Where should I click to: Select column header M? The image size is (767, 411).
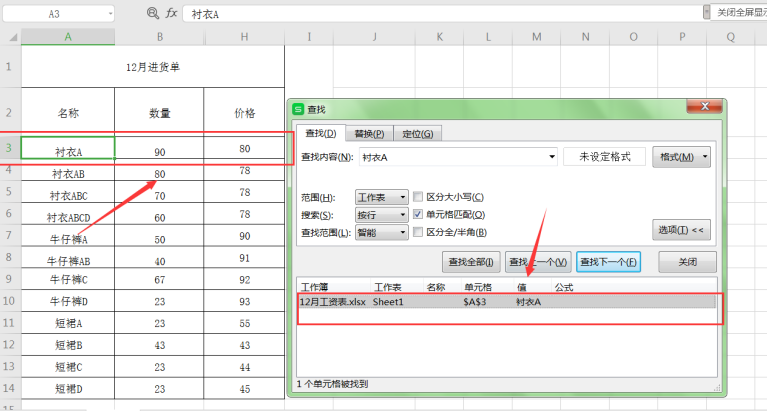(x=537, y=37)
